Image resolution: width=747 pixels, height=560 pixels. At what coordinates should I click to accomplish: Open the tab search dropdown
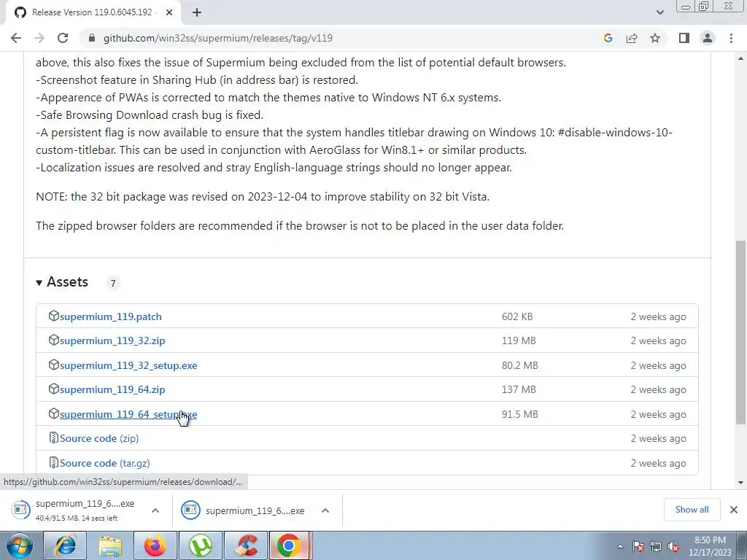pos(659,12)
